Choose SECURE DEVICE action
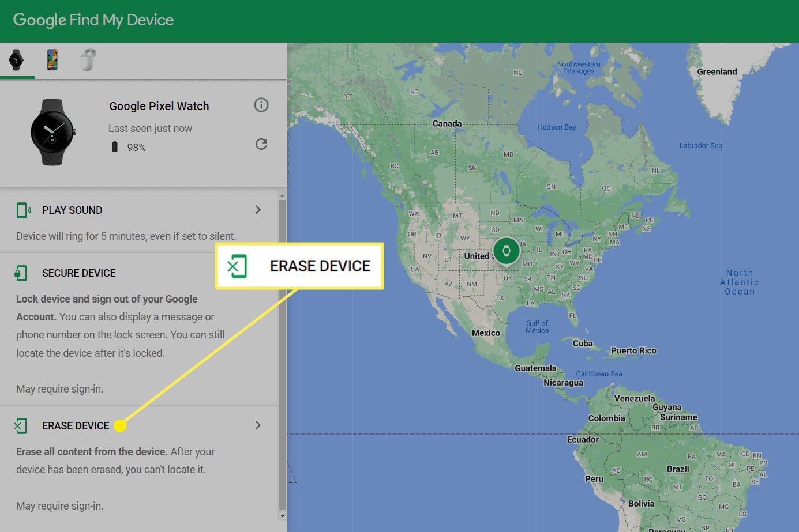This screenshot has height=532, width=799. (79, 273)
